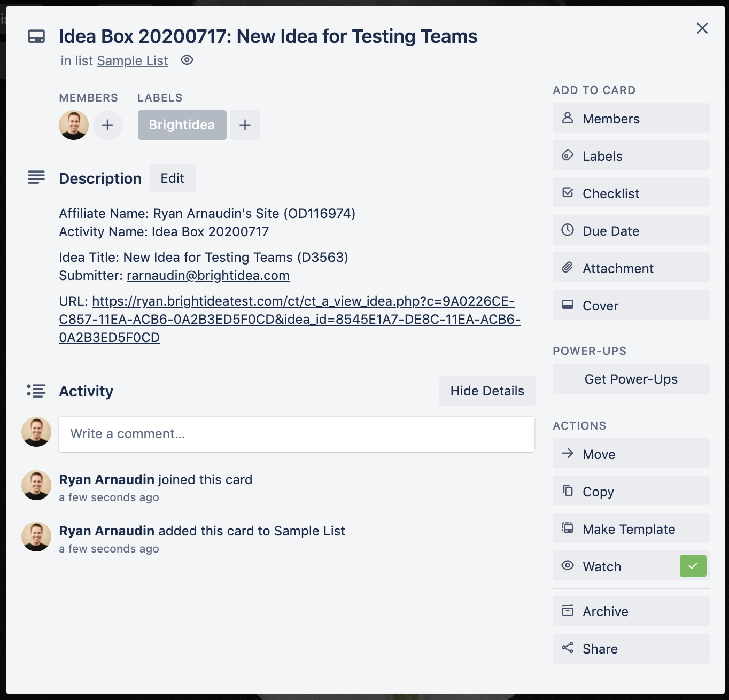This screenshot has height=700, width=729.
Task: Add an Attachment to the card
Action: pyautogui.click(x=631, y=268)
